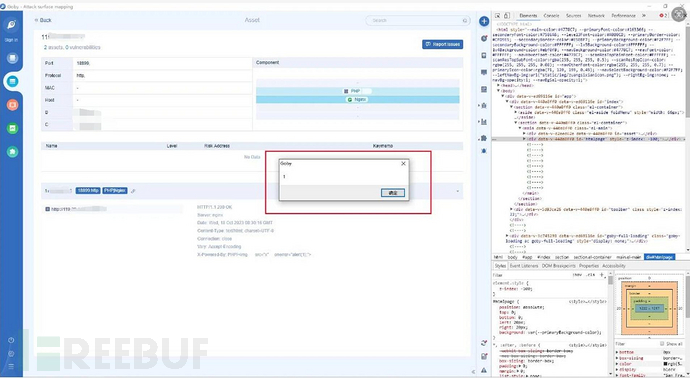This screenshot has width=690, height=378.
Task: Click the alert dialog confirm button
Action: click(x=393, y=193)
